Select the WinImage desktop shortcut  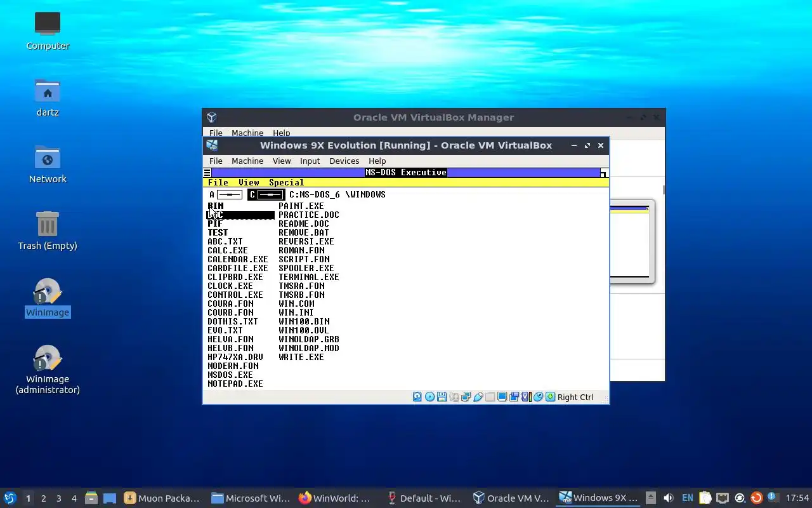48,297
